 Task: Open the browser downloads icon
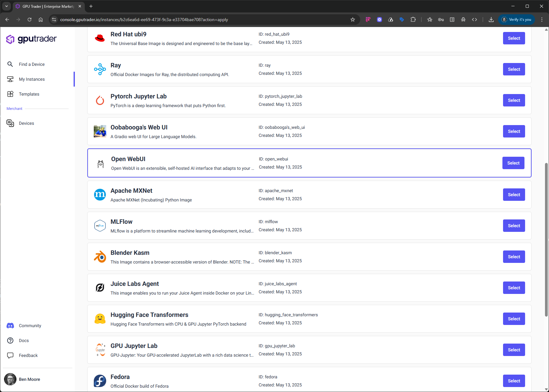click(491, 20)
